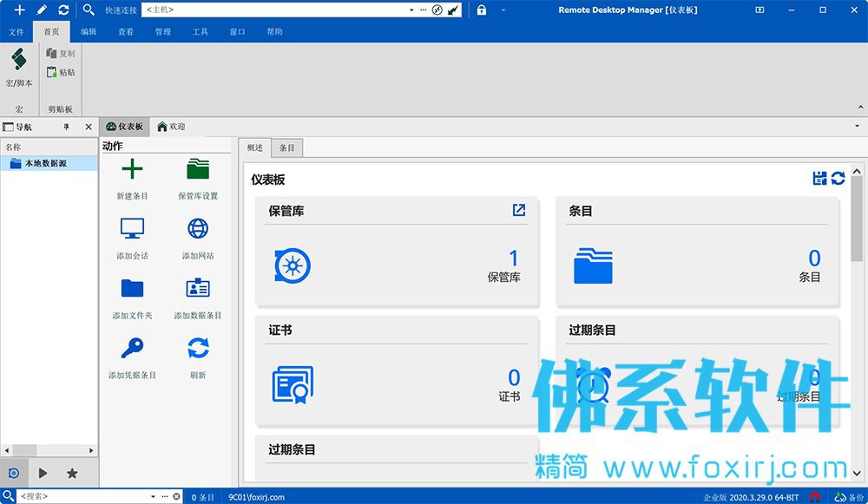Screen dimensions: 868x504
Task: Click the magnifier icon beside 快速连接
Action: 89,10
